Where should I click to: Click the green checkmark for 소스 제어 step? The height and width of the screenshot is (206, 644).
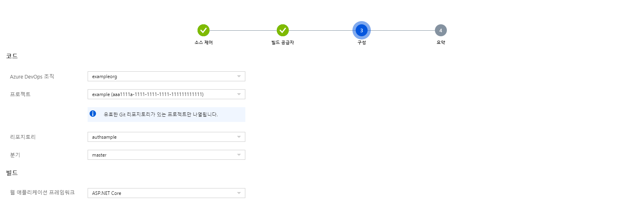204,30
